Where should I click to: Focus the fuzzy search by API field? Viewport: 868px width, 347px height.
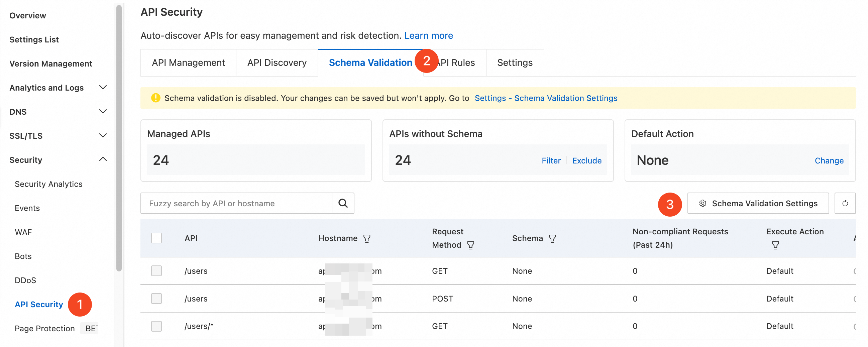(x=236, y=203)
